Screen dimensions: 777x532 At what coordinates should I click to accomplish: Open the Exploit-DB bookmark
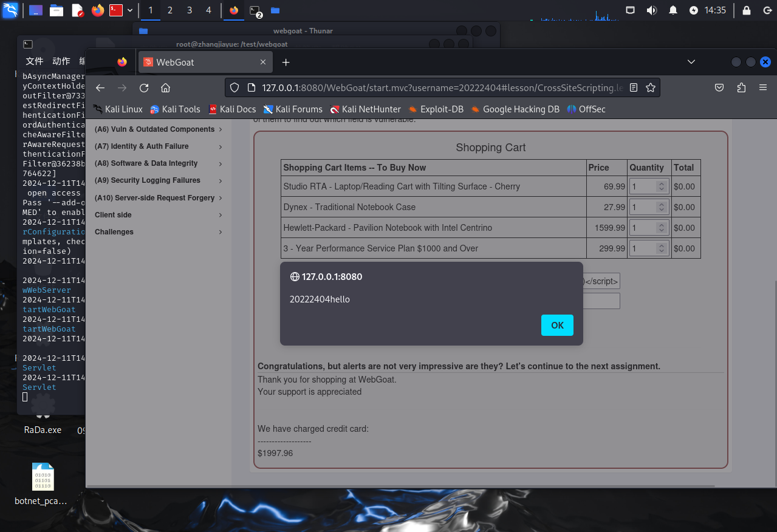(436, 109)
